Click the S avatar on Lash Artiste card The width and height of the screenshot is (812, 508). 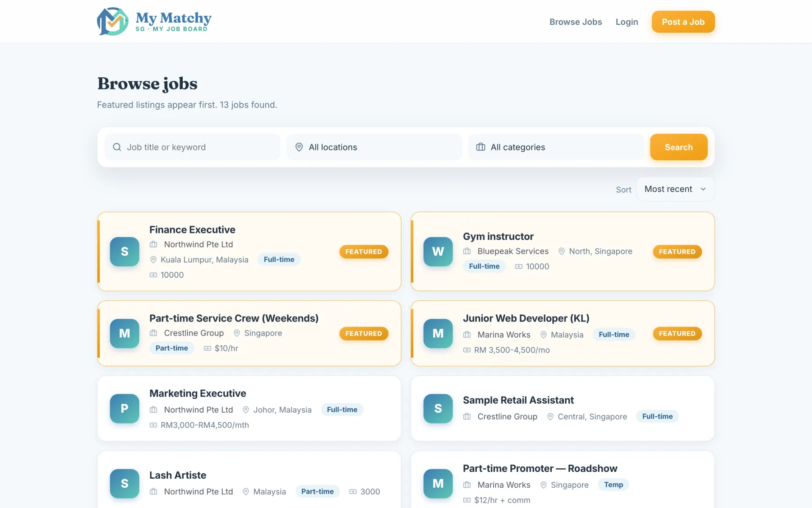[125, 483]
